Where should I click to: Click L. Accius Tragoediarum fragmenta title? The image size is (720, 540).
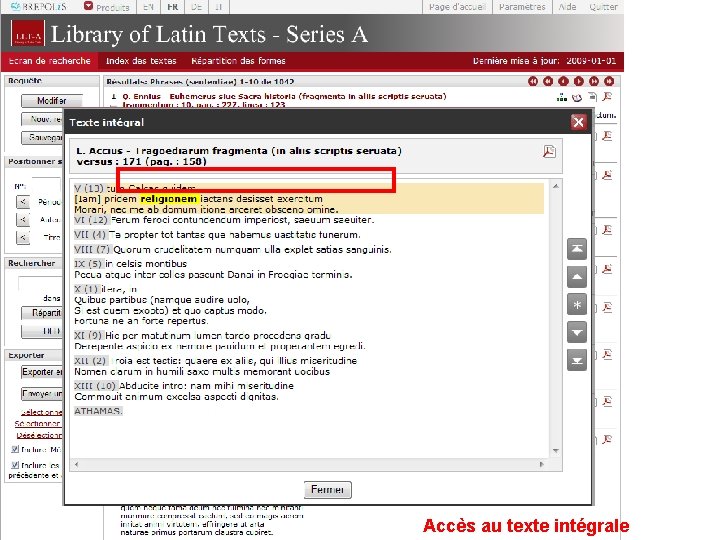[239, 151]
